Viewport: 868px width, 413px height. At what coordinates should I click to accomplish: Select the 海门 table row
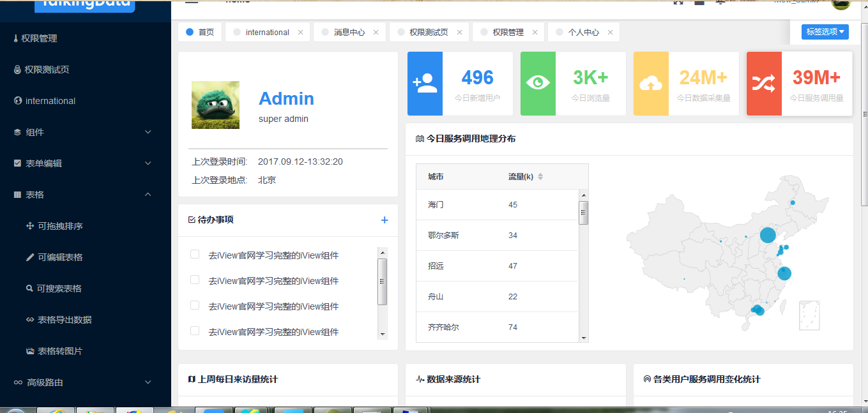click(x=497, y=205)
